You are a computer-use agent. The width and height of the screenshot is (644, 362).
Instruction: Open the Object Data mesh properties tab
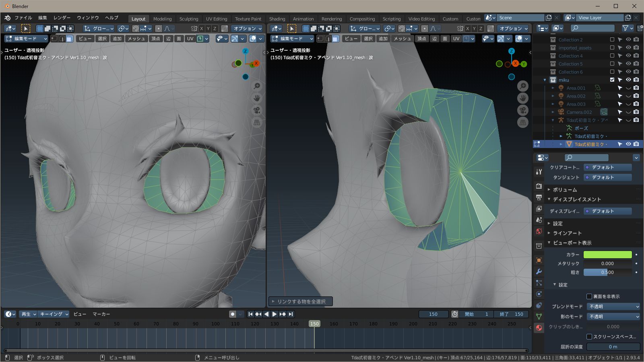tap(539, 317)
